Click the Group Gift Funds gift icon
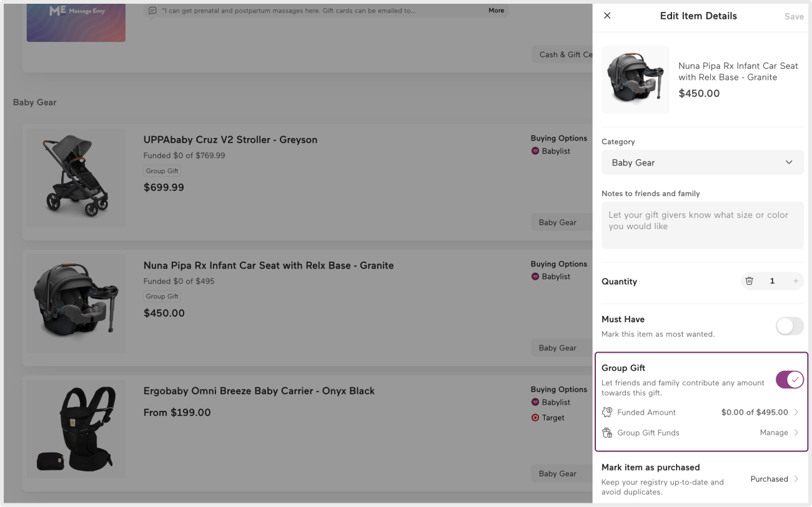Viewport: 812px width, 507px height. [607, 433]
